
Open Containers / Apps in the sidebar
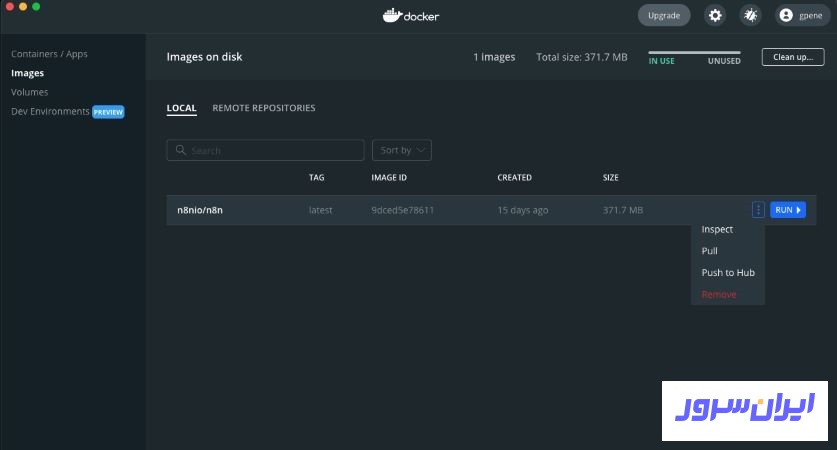(50, 54)
